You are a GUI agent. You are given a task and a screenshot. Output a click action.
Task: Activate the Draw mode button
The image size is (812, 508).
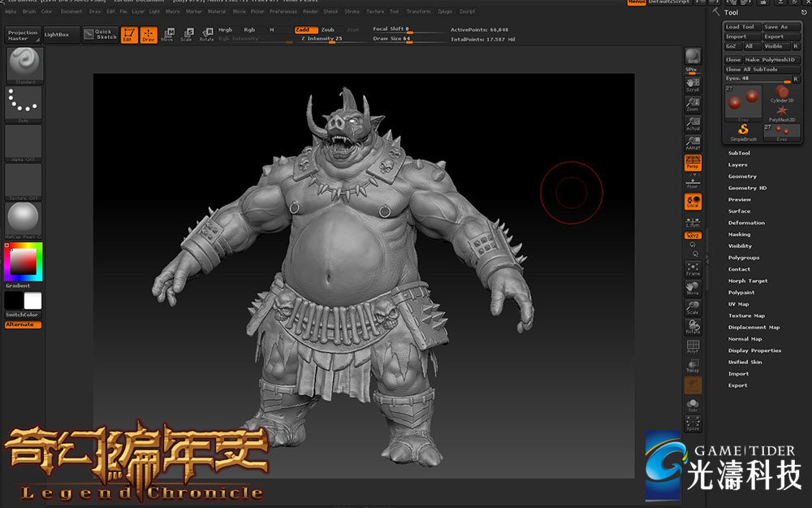[x=149, y=35]
